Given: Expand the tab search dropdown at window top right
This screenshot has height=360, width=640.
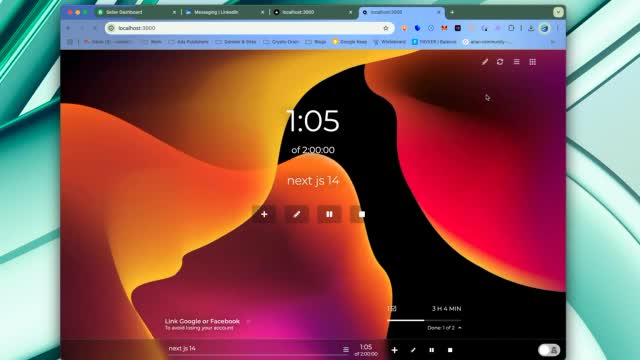Looking at the screenshot, I should 558,12.
